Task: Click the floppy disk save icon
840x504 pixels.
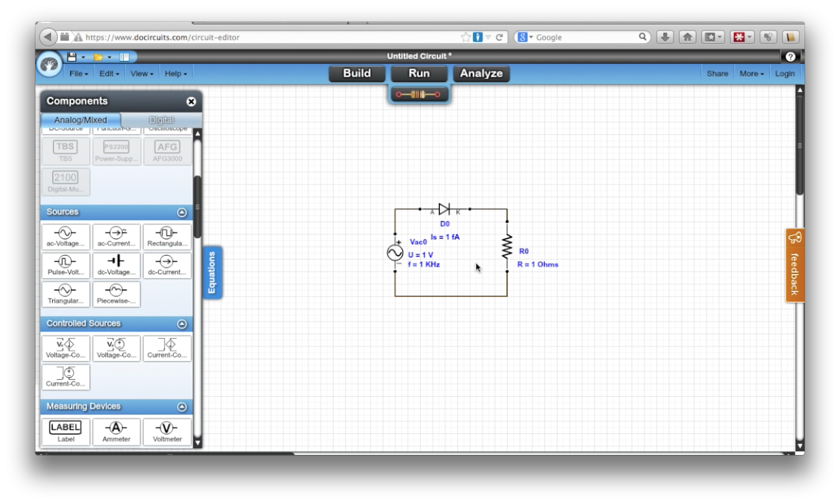Action: click(71, 57)
